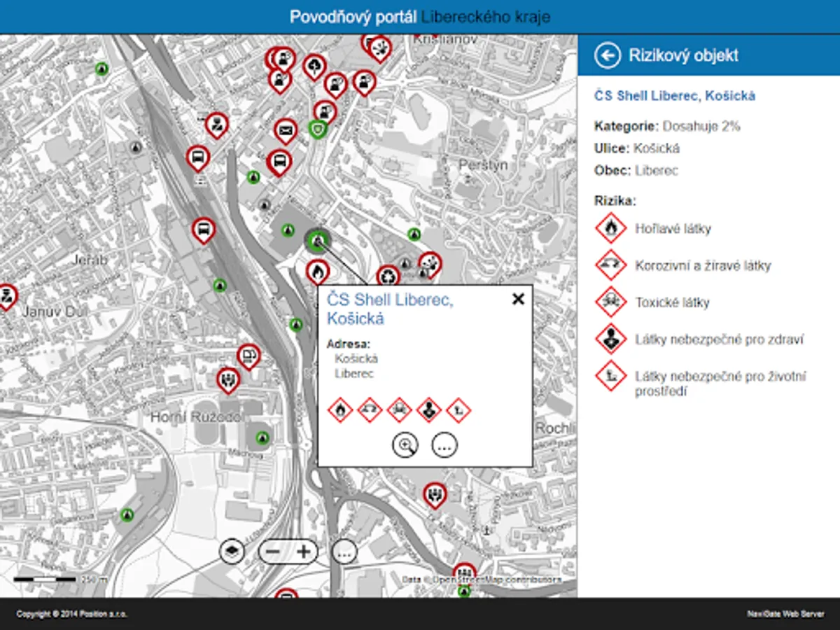Select the Korozivní a žíravé látky icon
This screenshot has width=840, height=630.
(x=611, y=265)
